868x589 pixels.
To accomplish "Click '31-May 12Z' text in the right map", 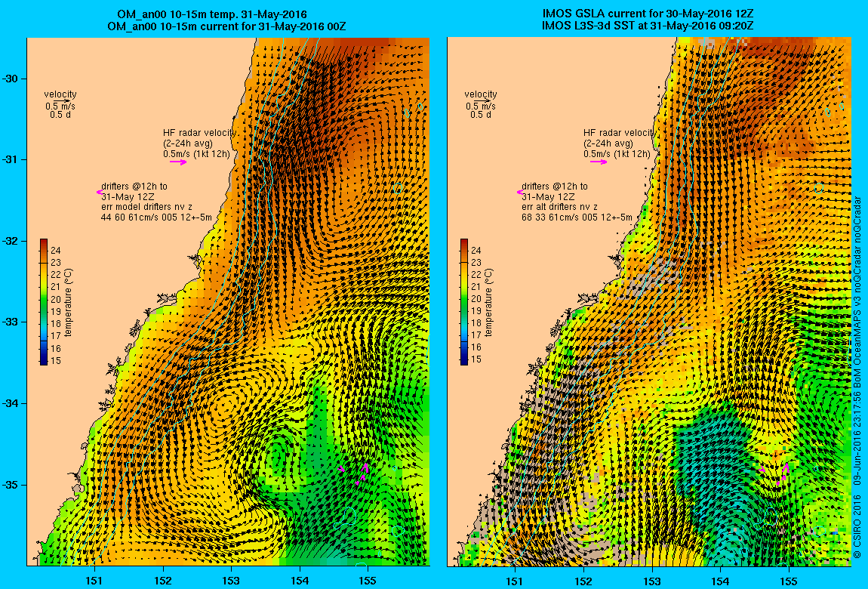I will (548, 196).
